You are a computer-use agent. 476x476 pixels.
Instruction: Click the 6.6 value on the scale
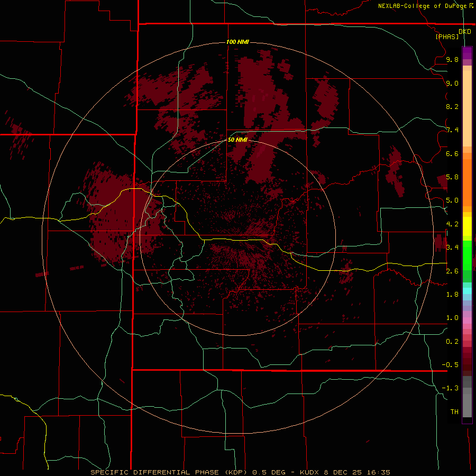tap(452, 153)
